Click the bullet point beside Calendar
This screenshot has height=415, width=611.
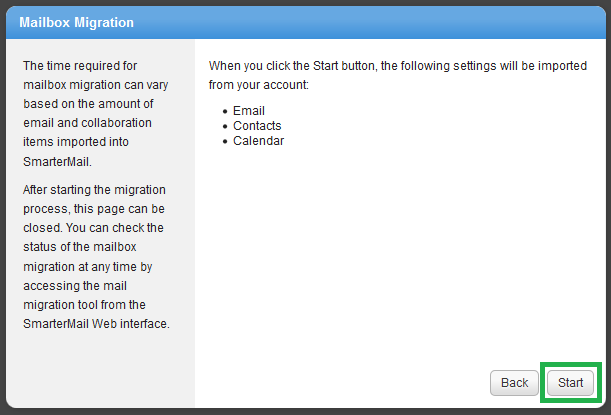pos(225,141)
